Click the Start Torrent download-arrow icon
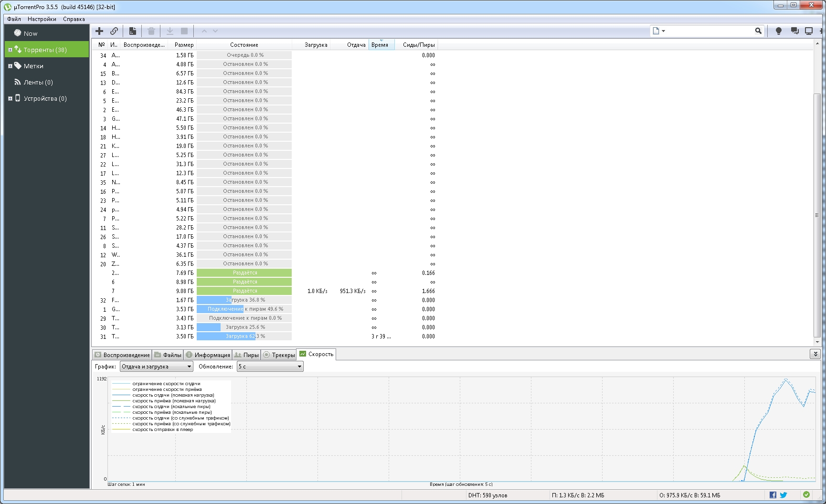Image resolution: width=826 pixels, height=504 pixels. point(169,31)
